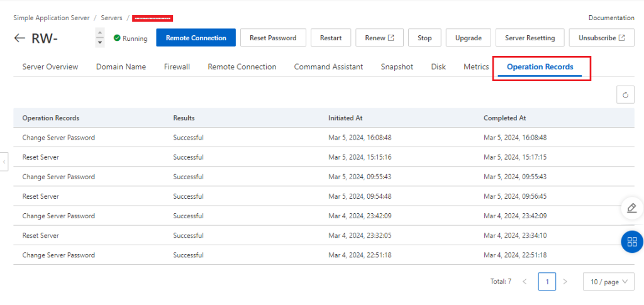Click Reset Server row initiated at 23:32:05
644x305 pixels.
tap(324, 236)
